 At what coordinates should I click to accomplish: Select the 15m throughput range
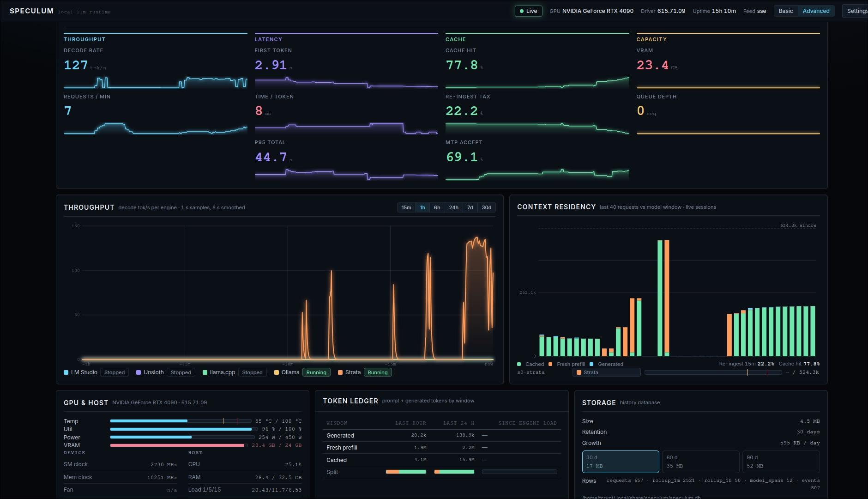coord(406,207)
